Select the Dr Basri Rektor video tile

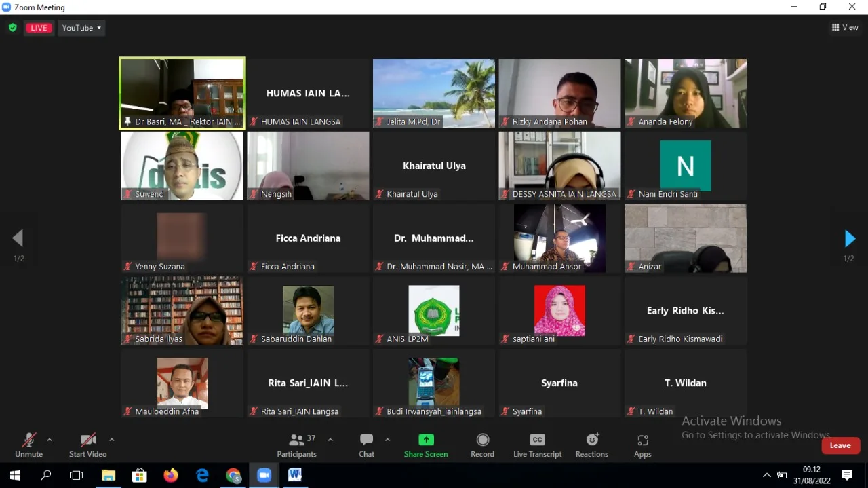point(182,93)
